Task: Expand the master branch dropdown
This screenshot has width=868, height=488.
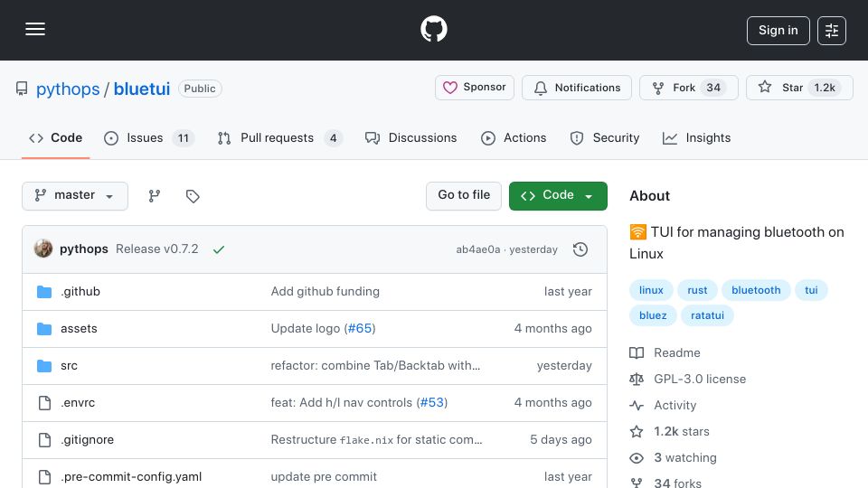Action: 75,196
